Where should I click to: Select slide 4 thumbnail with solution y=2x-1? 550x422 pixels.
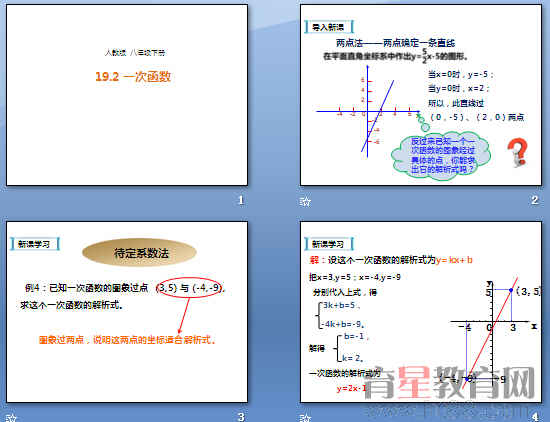[x=421, y=312]
